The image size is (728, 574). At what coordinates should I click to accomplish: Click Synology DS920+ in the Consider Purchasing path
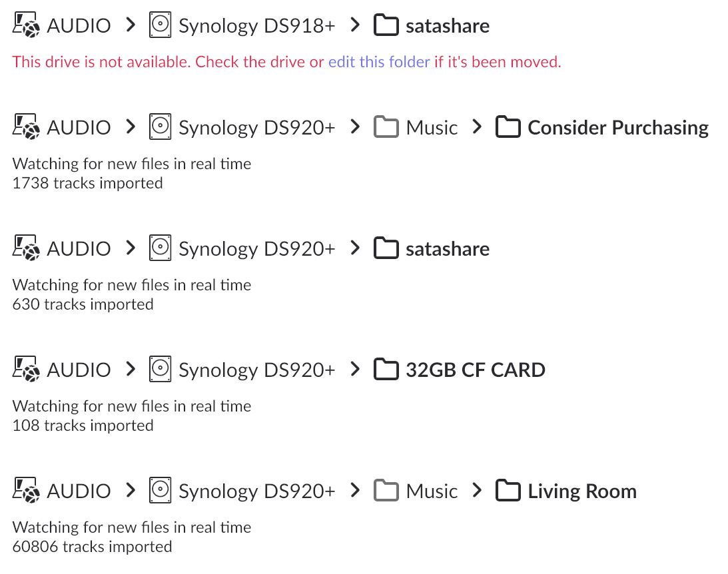pos(257,127)
